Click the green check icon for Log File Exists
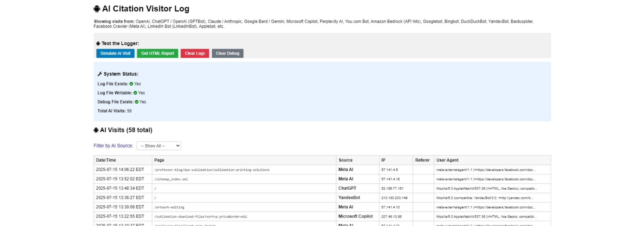 (x=131, y=84)
